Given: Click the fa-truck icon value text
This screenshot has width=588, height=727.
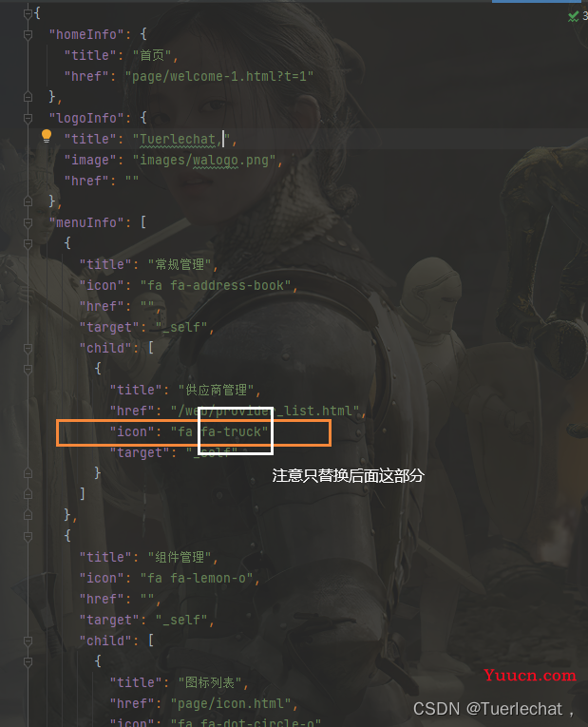Looking at the screenshot, I should tap(219, 432).
